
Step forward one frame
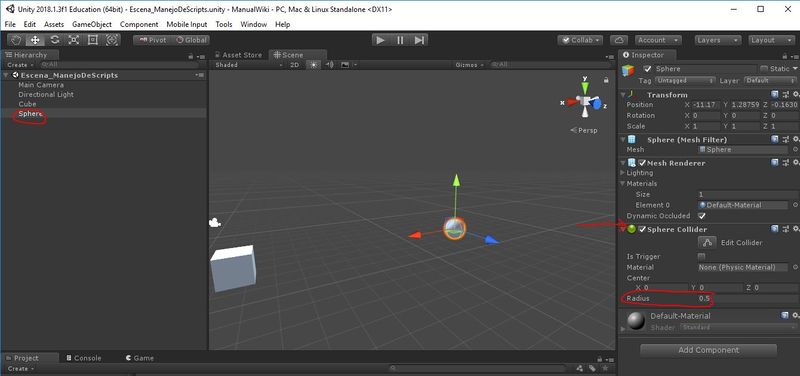click(419, 40)
